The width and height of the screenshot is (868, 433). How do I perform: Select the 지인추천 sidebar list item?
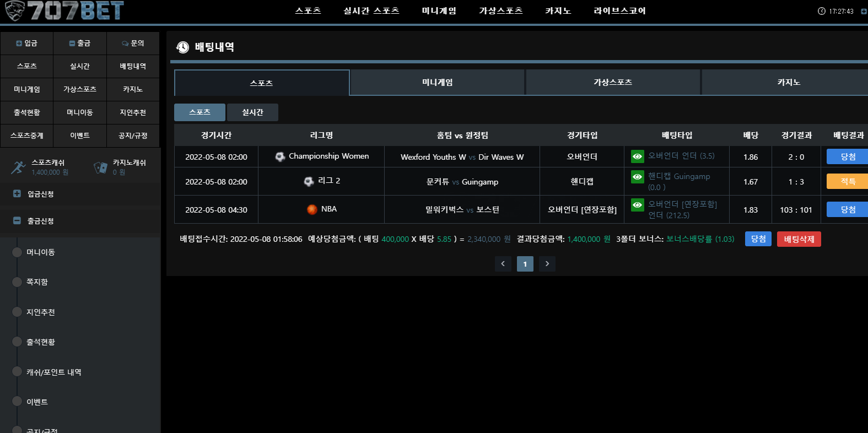tap(41, 312)
